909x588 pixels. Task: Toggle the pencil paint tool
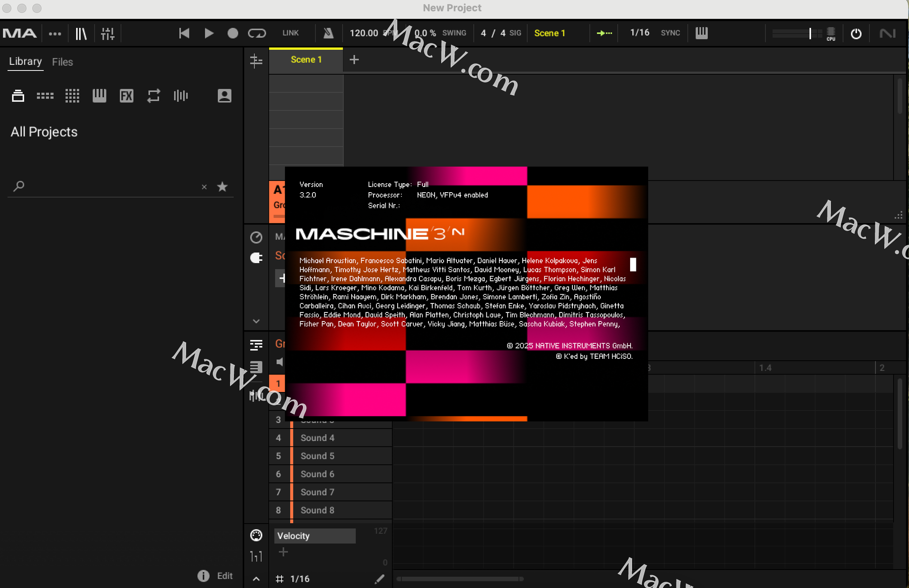pyautogui.click(x=379, y=579)
